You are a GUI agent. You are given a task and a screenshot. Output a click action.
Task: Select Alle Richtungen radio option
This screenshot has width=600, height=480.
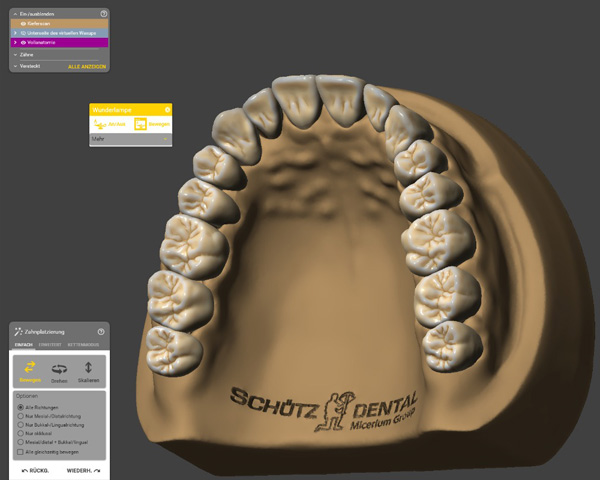20,408
